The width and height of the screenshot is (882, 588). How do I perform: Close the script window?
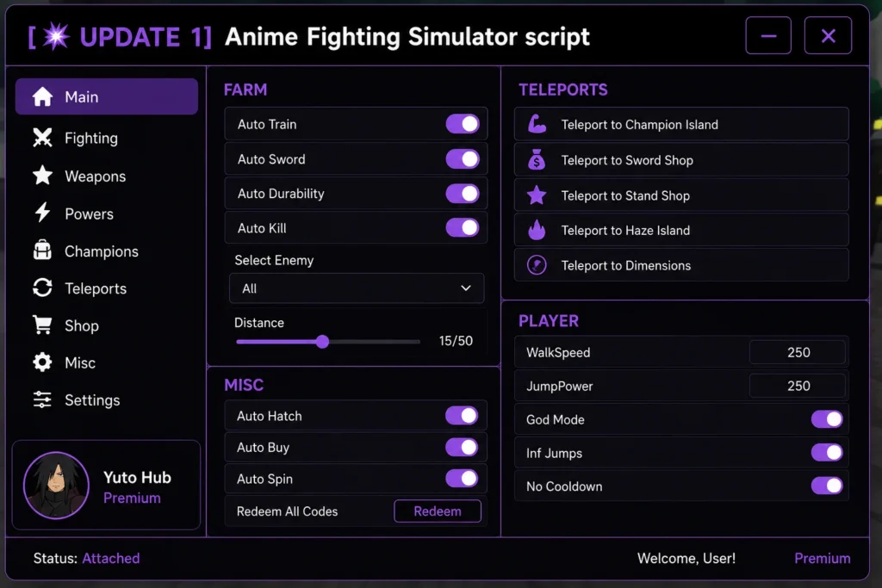(x=828, y=35)
